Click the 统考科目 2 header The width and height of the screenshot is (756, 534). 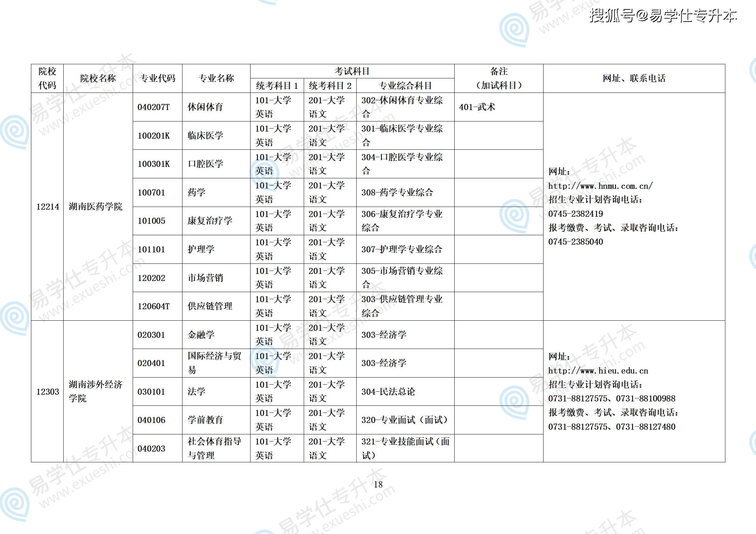point(330,86)
